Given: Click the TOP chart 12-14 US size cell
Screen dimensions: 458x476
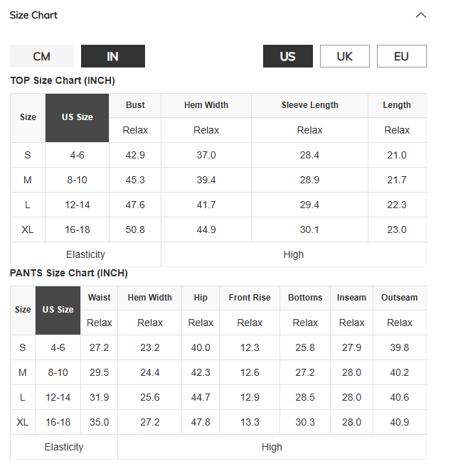Looking at the screenshot, I should click(x=78, y=205).
